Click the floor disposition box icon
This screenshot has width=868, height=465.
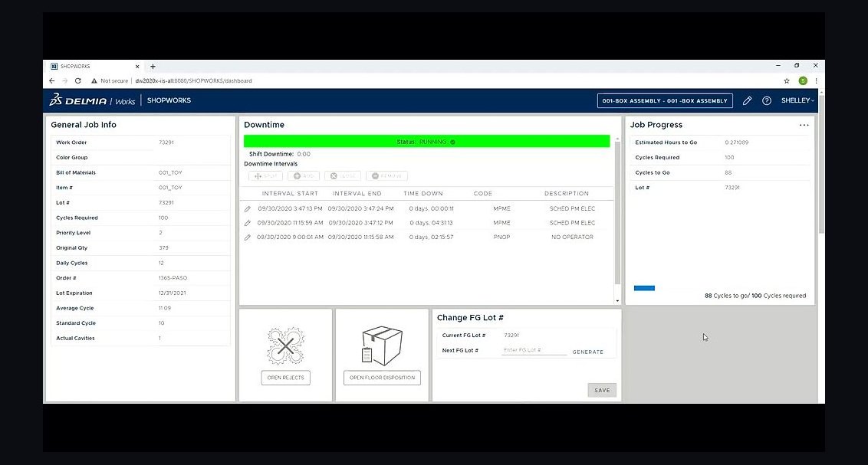pyautogui.click(x=381, y=346)
